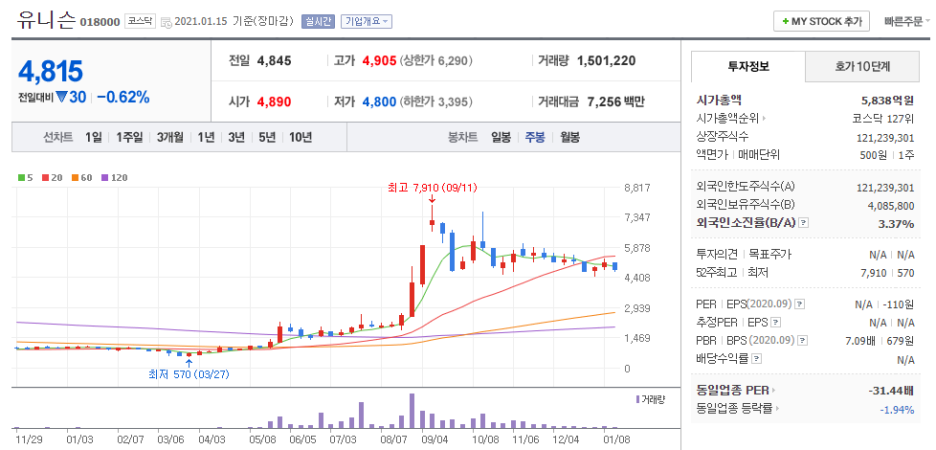Click the 최저 570 (03/27) chart marker
Image resolution: width=936 pixels, height=450 pixels.
[x=189, y=375]
